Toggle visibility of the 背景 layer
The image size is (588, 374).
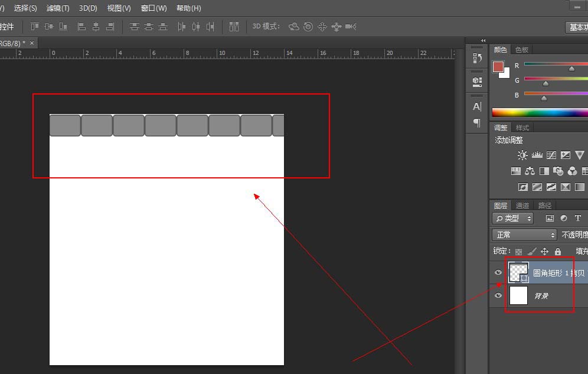[498, 295]
